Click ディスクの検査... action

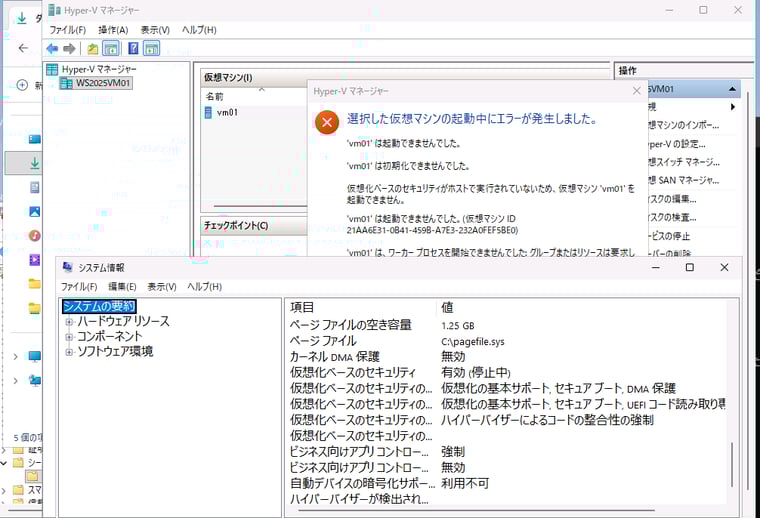pyautogui.click(x=672, y=218)
